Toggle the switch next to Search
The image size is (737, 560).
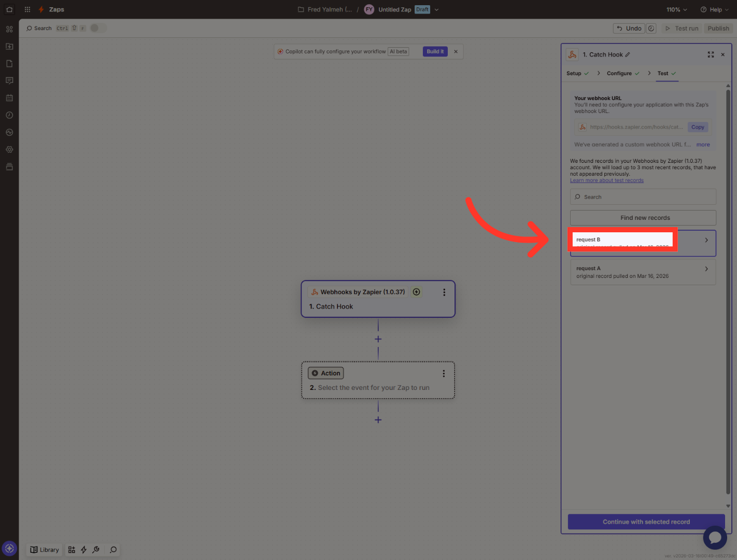(x=98, y=28)
